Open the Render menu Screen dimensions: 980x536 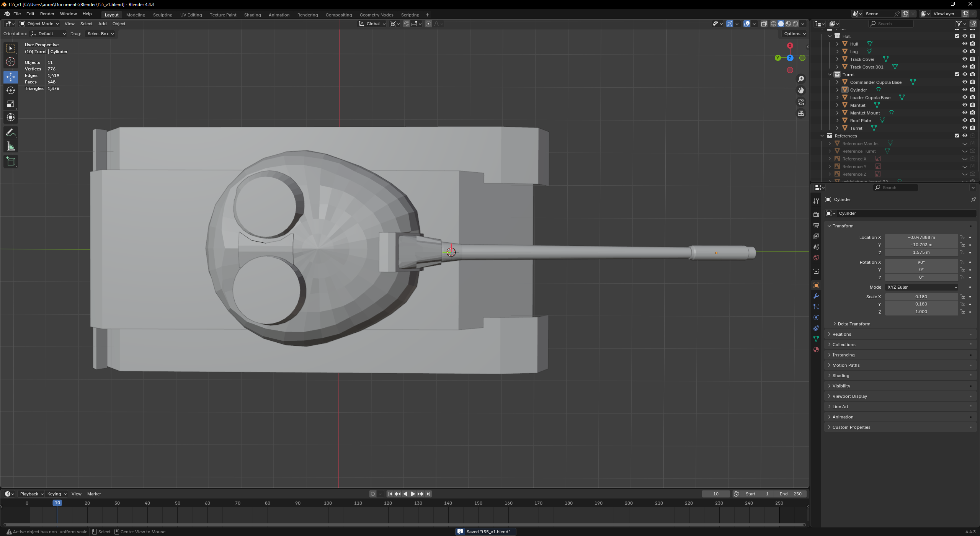tap(47, 14)
